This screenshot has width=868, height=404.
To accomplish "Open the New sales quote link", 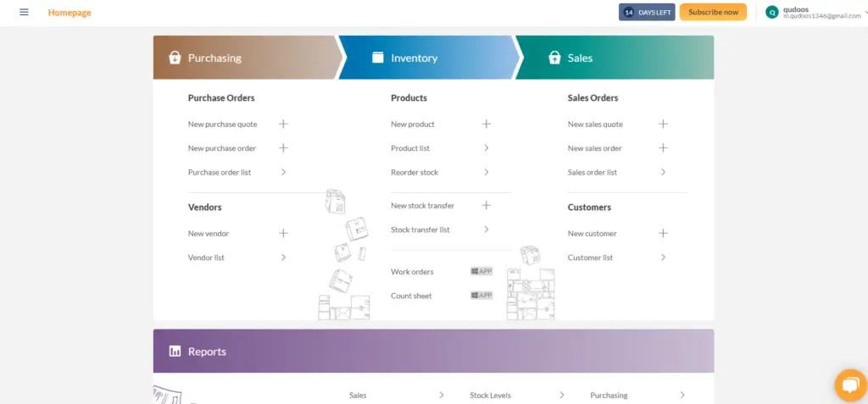I will (x=595, y=124).
